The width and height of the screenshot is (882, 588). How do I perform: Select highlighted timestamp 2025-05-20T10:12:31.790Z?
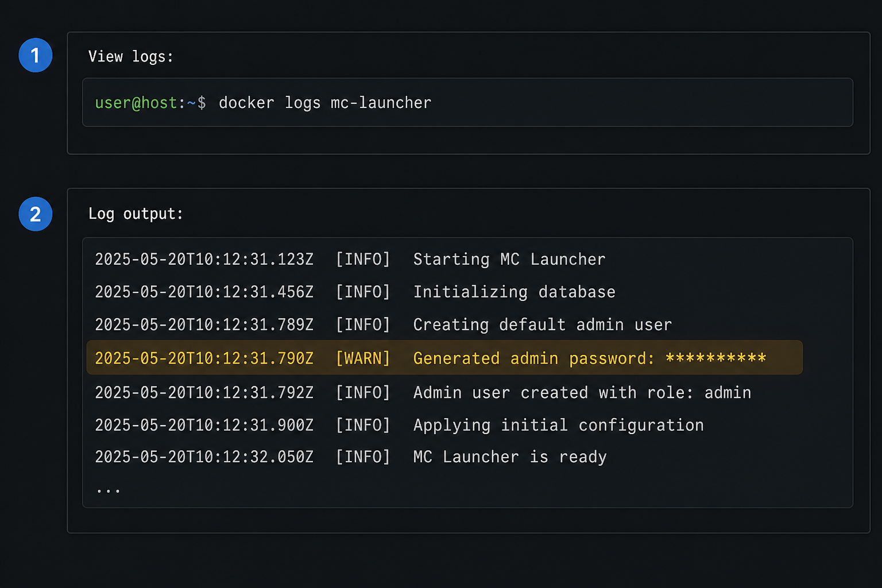point(204,358)
